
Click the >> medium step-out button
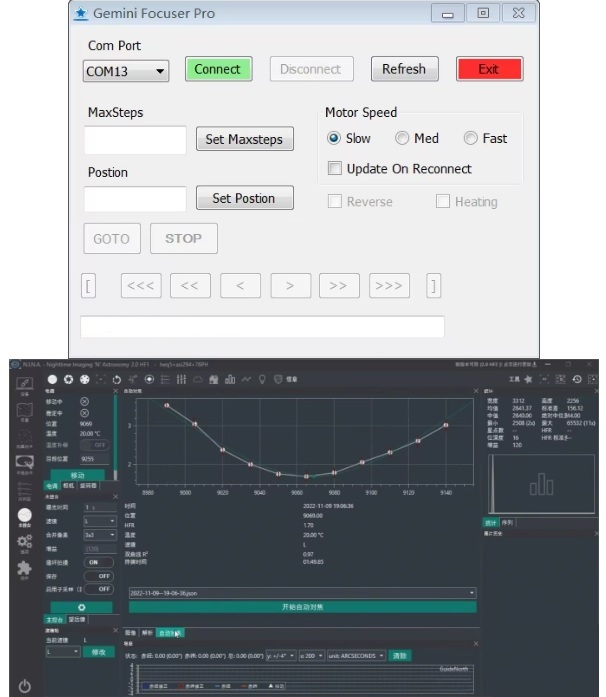(339, 285)
